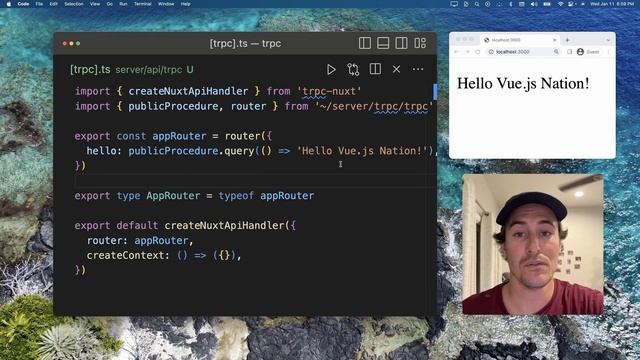Open Spotlight search icon in the menu bar
Screen dimensions: 640x360
[x=477, y=4]
